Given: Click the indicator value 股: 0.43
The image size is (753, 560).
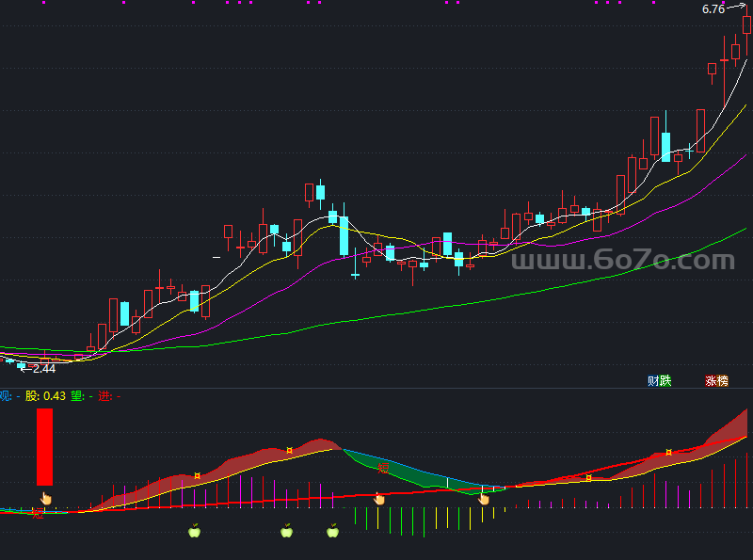Looking at the screenshot, I should 45,396.
